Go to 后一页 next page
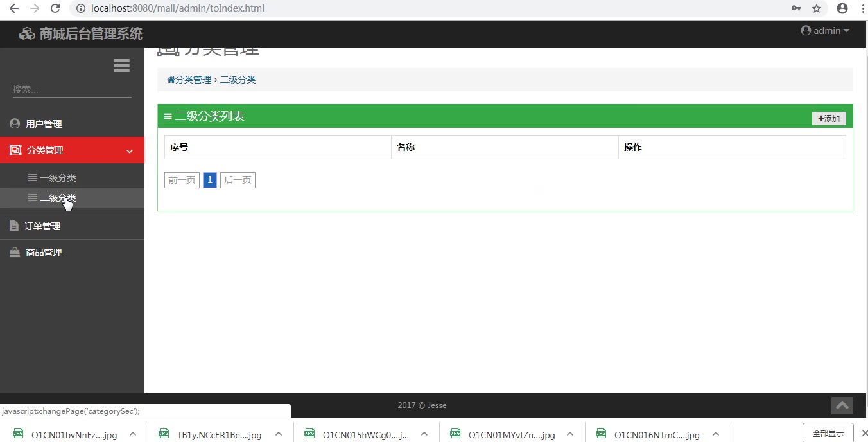The height and width of the screenshot is (442, 868). coord(238,181)
